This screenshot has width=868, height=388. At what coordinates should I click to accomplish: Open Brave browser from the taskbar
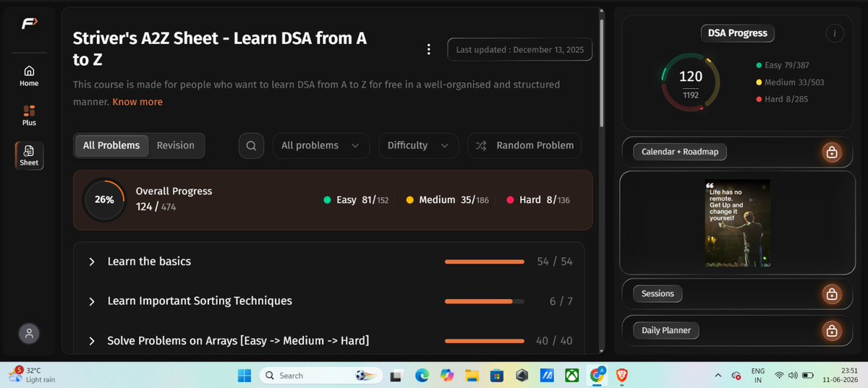(x=622, y=376)
